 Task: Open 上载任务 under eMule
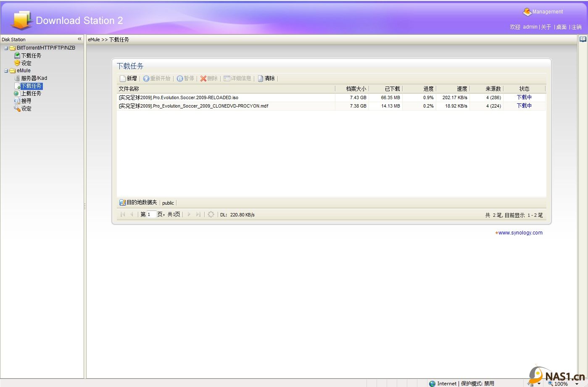[31, 93]
